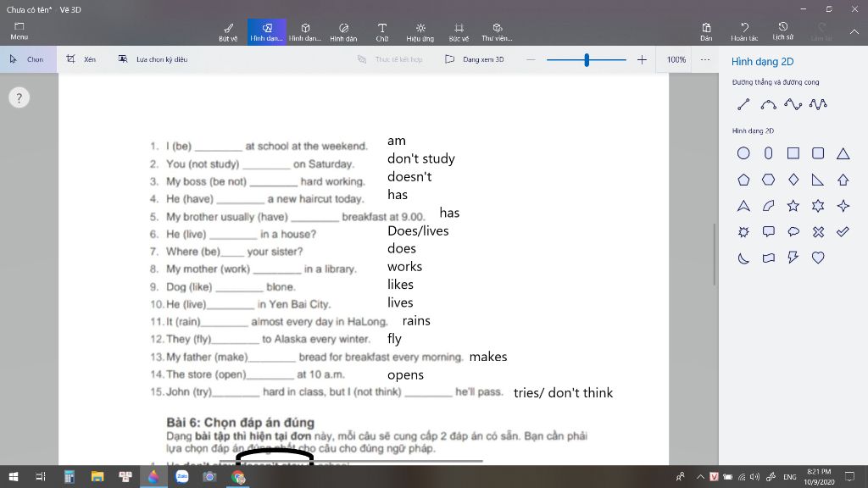Open the Hình dán stickers tab

click(x=343, y=32)
